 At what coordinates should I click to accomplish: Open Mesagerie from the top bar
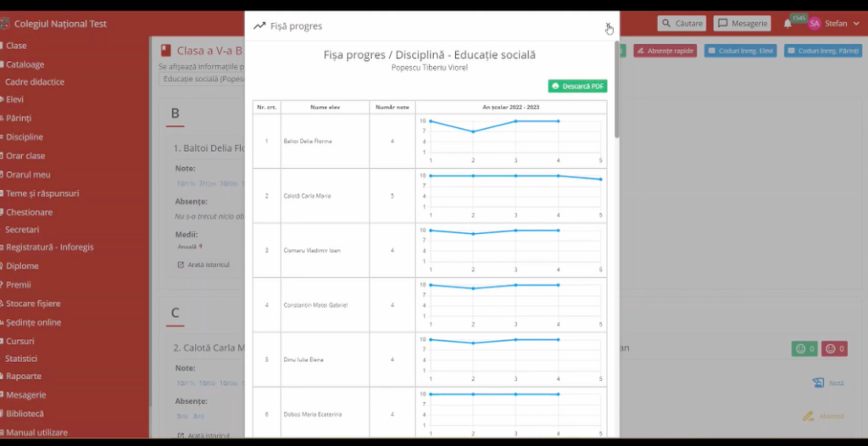point(742,24)
